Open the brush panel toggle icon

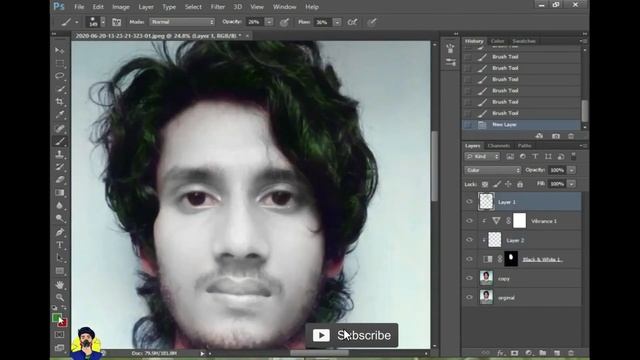(116, 22)
